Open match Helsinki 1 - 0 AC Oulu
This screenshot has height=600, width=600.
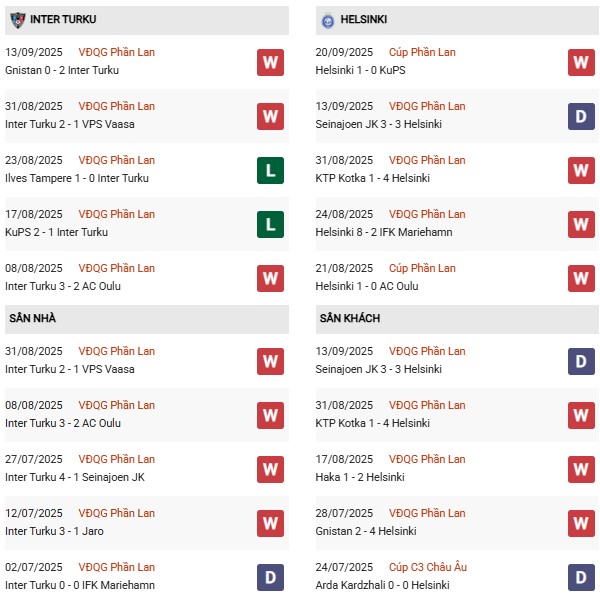pos(367,286)
